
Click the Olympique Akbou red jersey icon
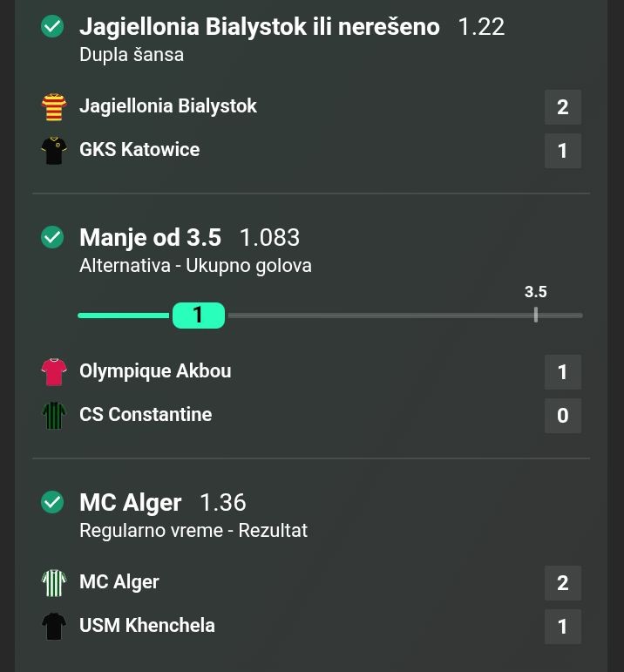(54, 372)
